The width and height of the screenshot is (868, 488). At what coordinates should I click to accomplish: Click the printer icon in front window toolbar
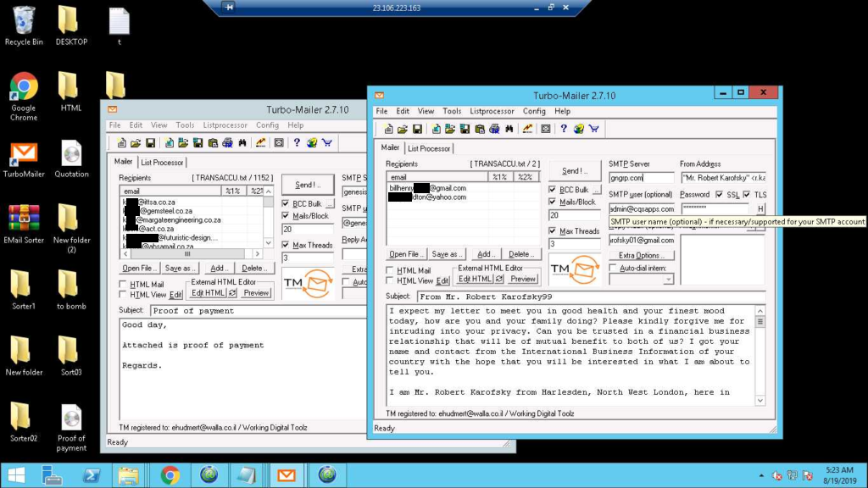point(494,129)
